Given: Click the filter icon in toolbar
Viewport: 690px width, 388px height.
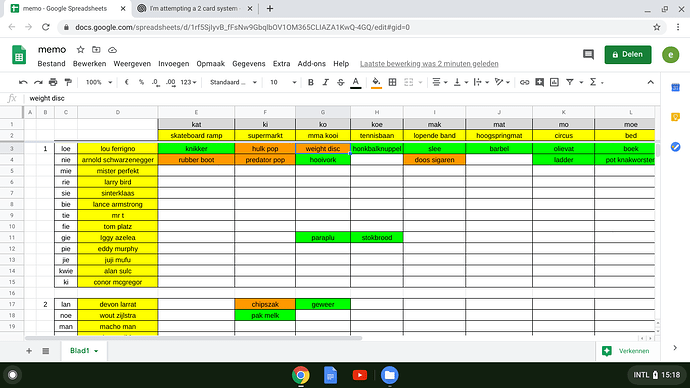Looking at the screenshot, I should 570,82.
